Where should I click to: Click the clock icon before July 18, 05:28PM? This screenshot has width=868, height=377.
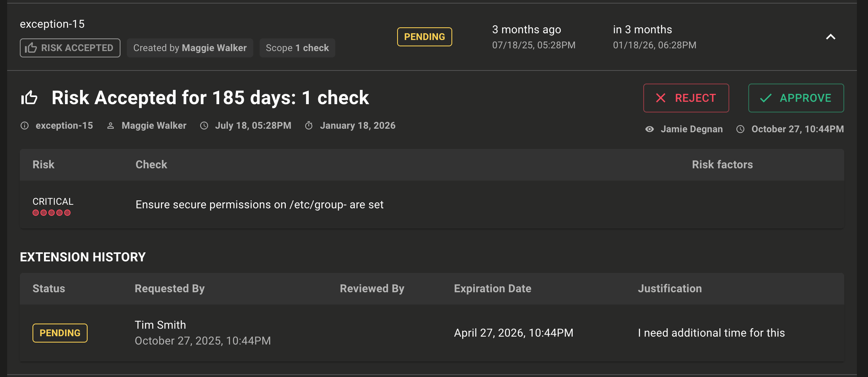204,126
